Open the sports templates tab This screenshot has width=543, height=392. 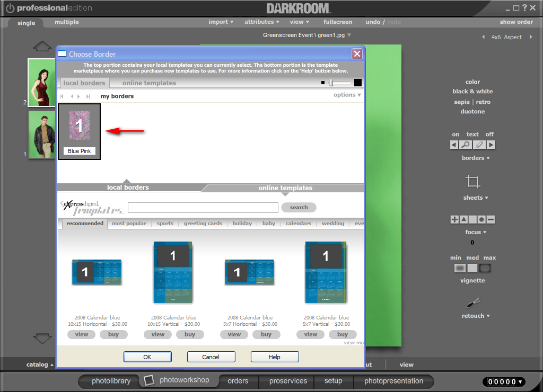[165, 224]
